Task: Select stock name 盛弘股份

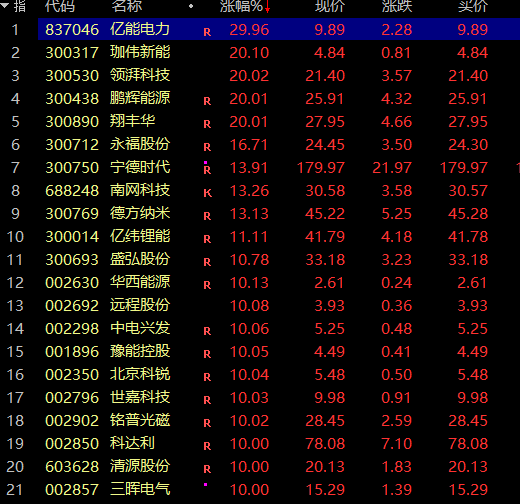Action: 140,259
